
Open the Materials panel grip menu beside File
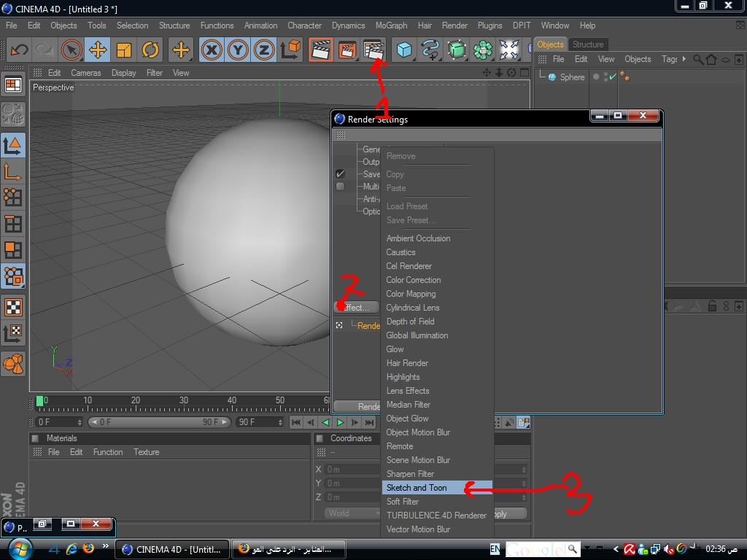coord(37,452)
